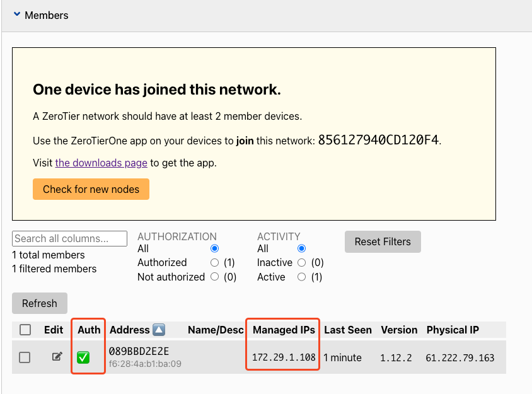Select Activity All radio button
Viewport: 532px width, 394px height.
301,248
